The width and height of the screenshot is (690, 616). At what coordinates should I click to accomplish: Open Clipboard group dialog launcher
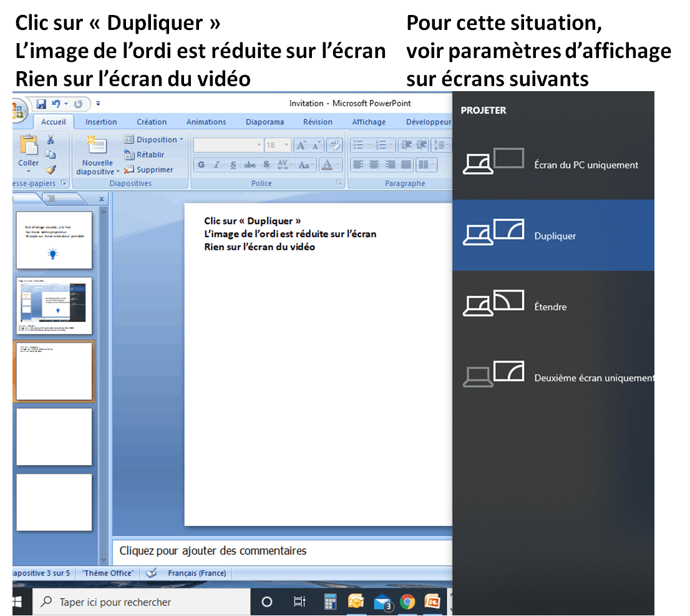(x=64, y=183)
